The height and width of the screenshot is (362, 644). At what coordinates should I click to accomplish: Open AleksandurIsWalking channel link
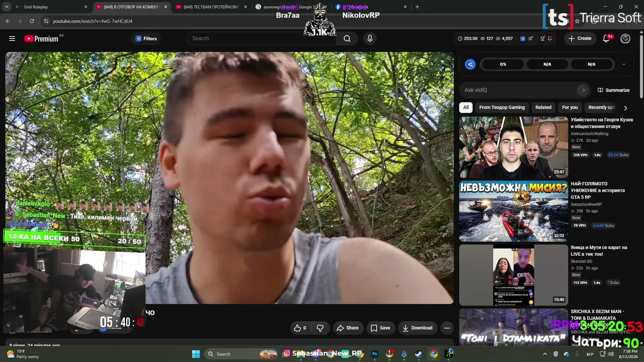pyautogui.click(x=590, y=134)
